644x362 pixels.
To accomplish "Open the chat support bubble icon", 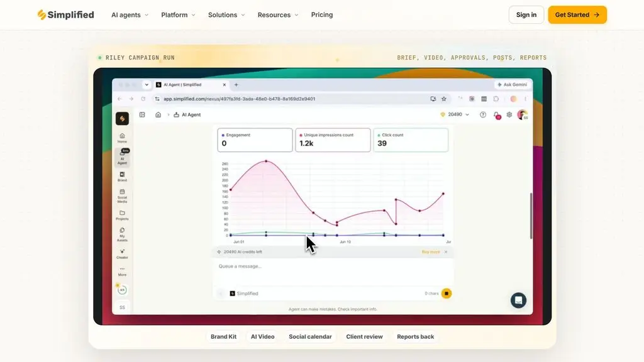I will click(x=518, y=300).
